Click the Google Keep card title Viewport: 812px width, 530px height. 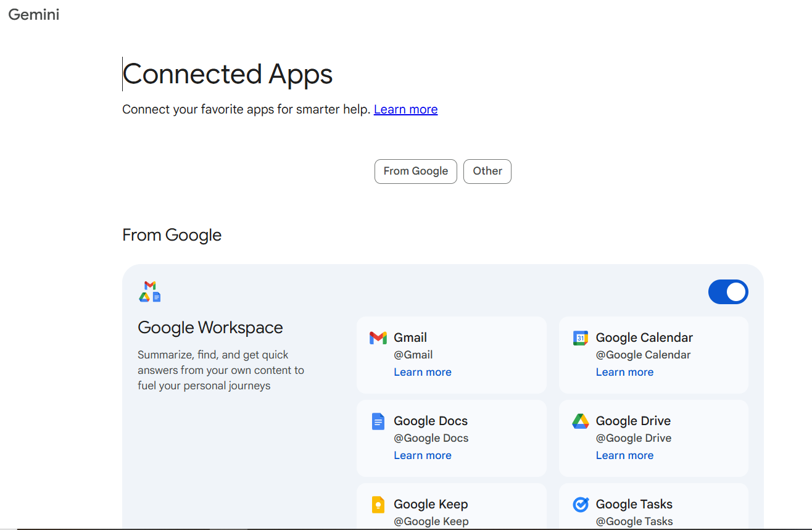431,504
